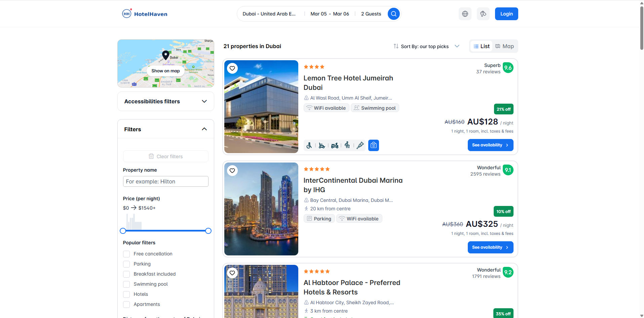Select the List view tab
Viewport: 644px width, 318px height.
[482, 46]
